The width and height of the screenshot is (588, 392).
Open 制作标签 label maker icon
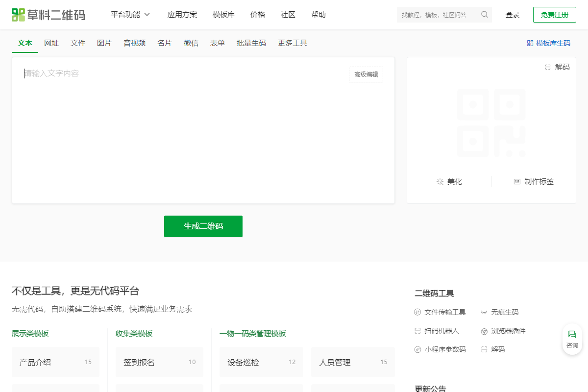click(517, 181)
